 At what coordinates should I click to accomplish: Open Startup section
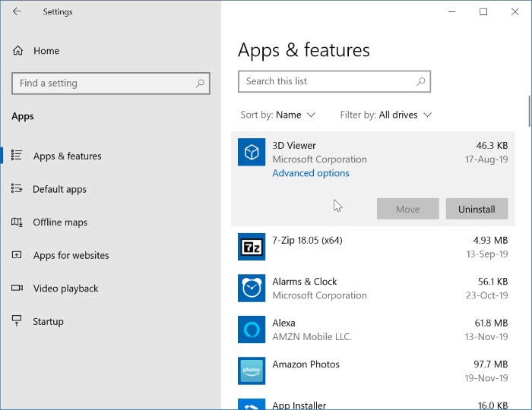click(48, 322)
